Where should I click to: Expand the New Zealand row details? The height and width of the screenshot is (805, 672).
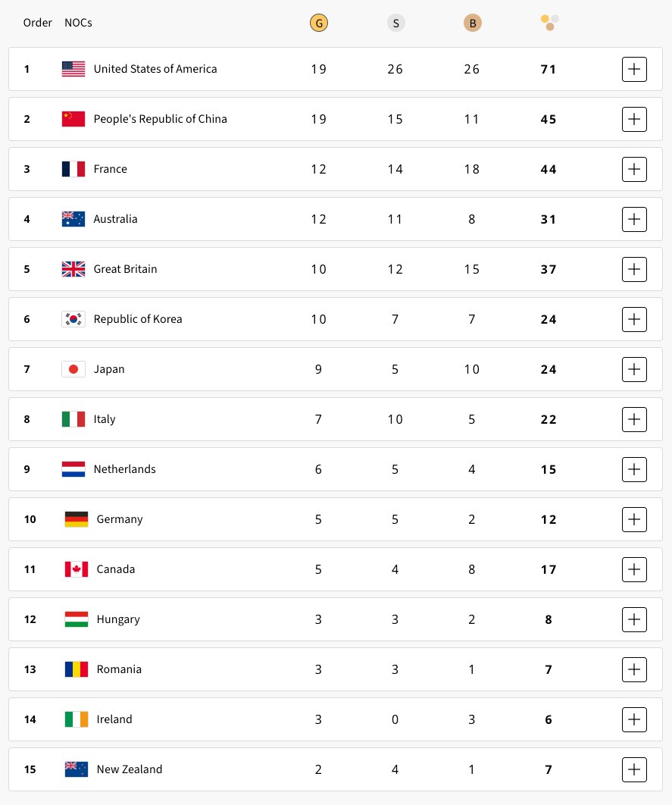634,769
